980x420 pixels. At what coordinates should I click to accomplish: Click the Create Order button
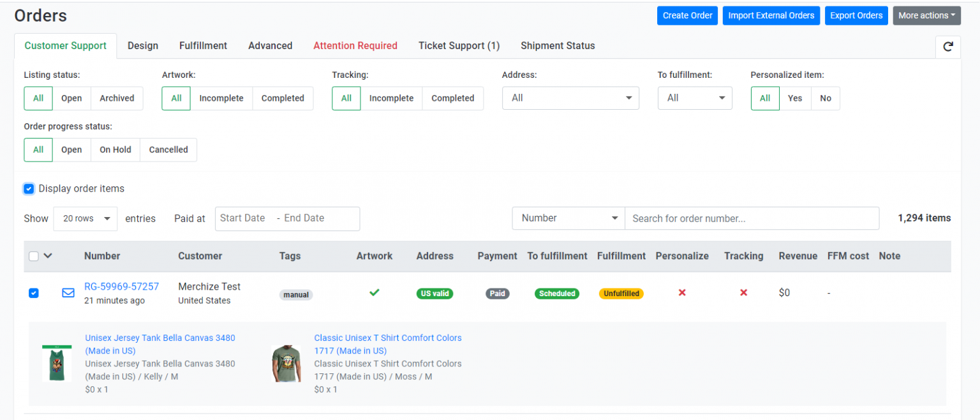(687, 16)
